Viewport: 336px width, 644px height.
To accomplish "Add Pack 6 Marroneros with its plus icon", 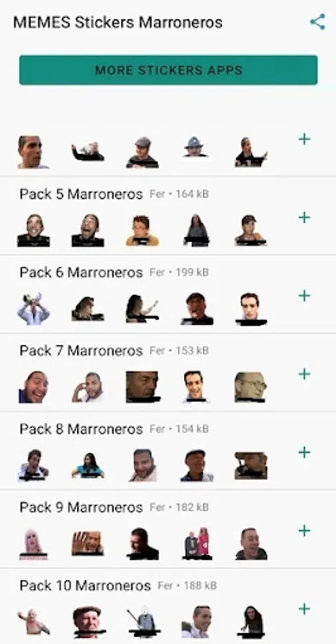I will 304,296.
